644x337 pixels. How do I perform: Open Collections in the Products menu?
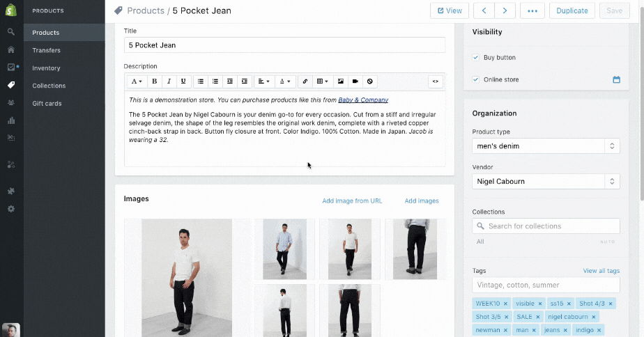point(49,86)
